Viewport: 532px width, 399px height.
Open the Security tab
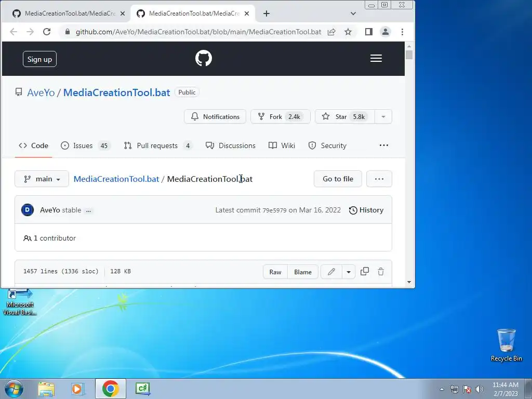pos(327,145)
